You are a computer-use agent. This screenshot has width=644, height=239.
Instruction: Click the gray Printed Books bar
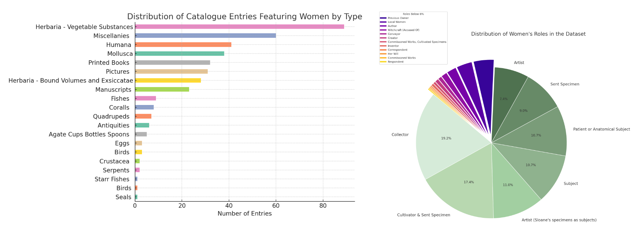[x=173, y=63]
